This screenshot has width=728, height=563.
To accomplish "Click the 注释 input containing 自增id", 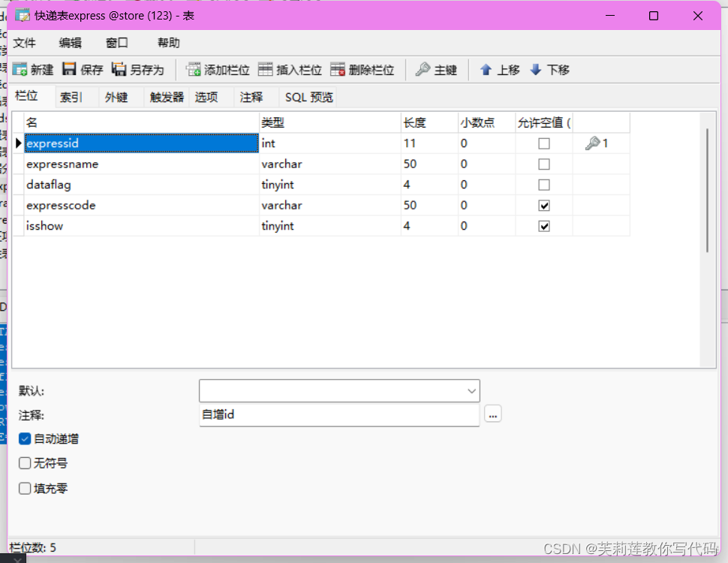I will (339, 415).
